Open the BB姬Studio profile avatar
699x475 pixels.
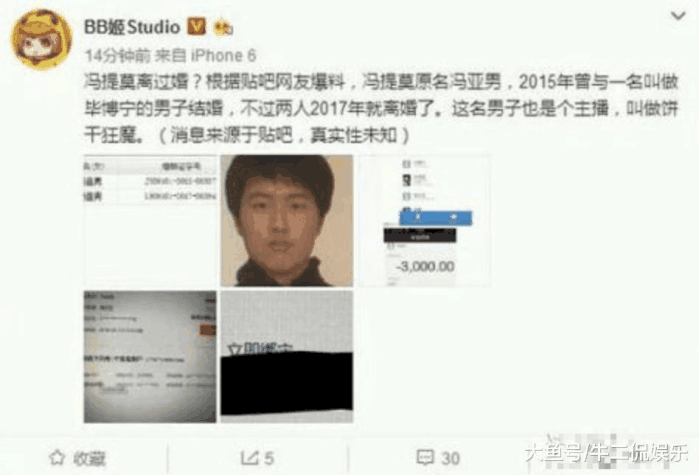pos(41,39)
